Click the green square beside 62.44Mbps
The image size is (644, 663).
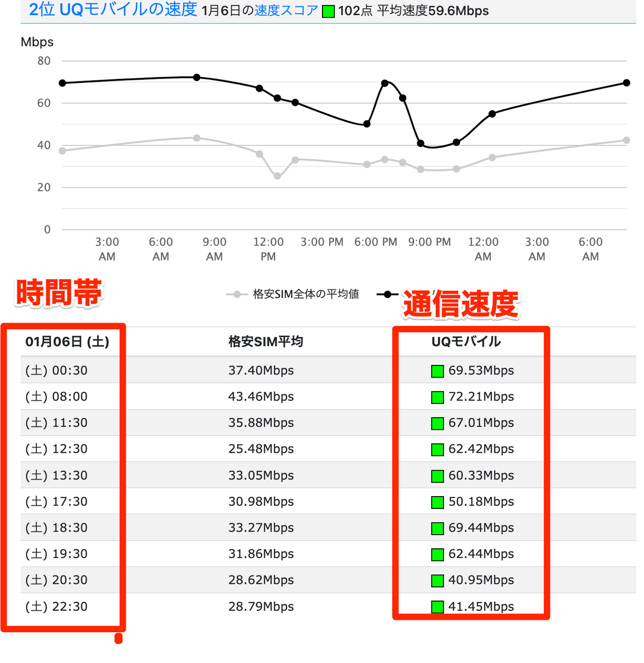tap(438, 555)
